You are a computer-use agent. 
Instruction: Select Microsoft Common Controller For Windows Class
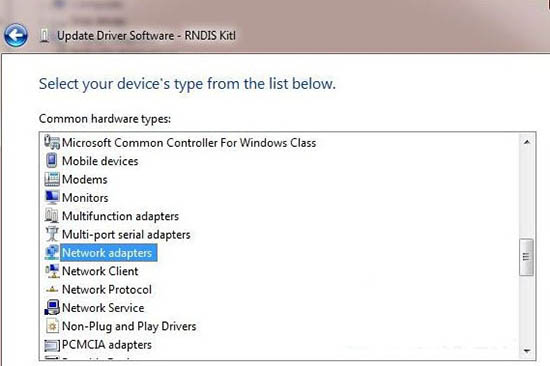pyautogui.click(x=189, y=143)
